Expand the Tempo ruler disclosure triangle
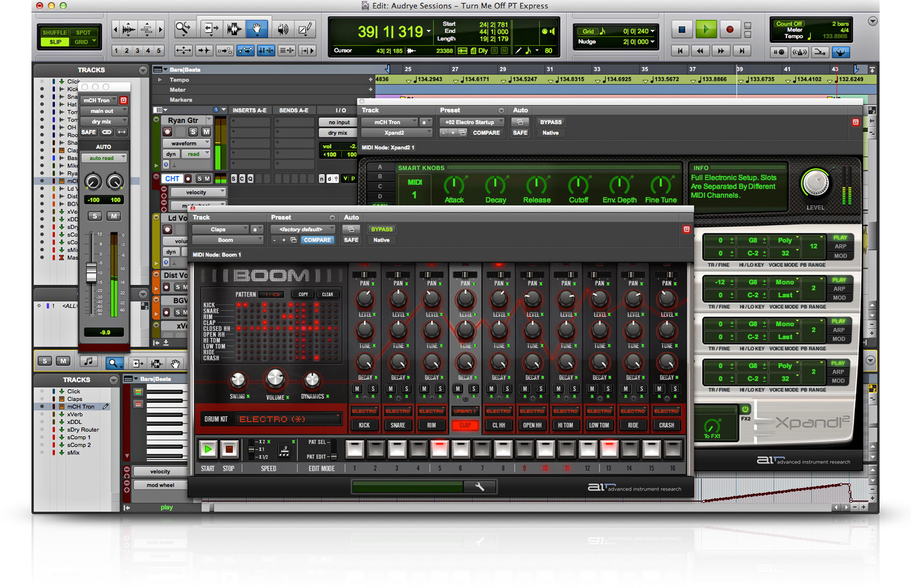The image size is (911, 588). [160, 80]
